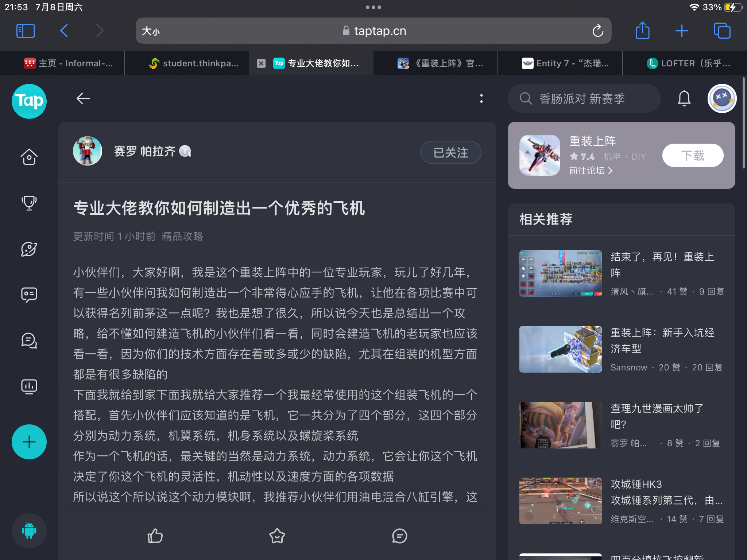Open the 大小 text size menu in address bar
Image resolution: width=747 pixels, height=560 pixels.
tap(151, 31)
